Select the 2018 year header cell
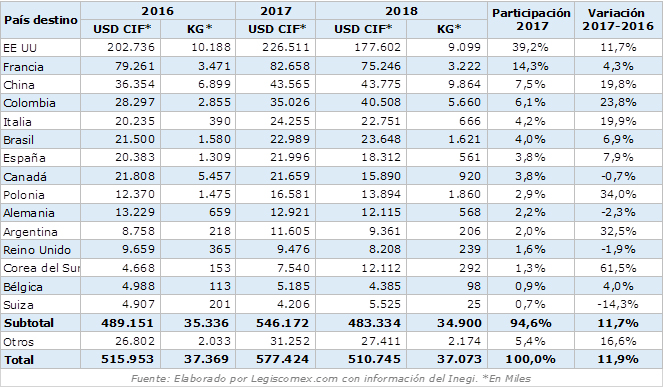 click(401, 11)
